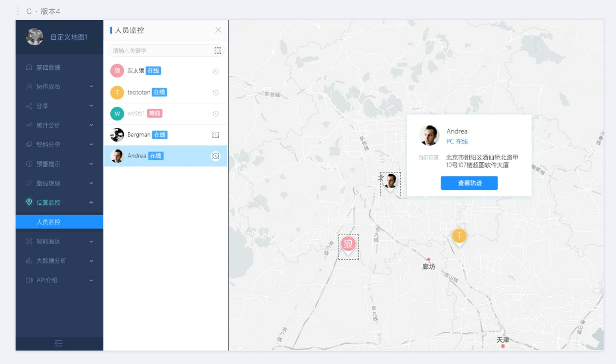Click the track history icon for 灰太狼

[x=216, y=72]
